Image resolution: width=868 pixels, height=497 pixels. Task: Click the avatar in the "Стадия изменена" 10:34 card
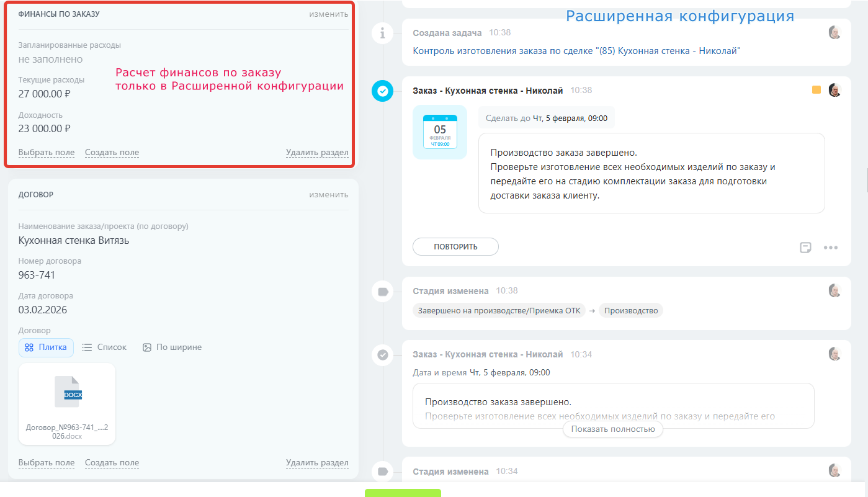(x=834, y=471)
